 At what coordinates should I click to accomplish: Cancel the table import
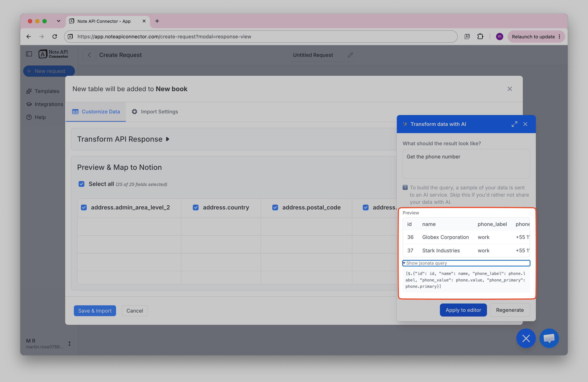[x=135, y=311]
